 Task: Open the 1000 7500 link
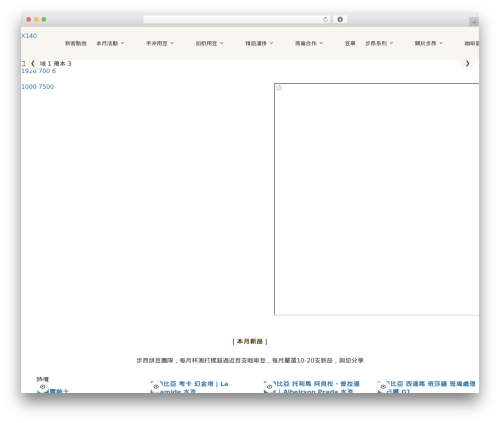coord(37,87)
